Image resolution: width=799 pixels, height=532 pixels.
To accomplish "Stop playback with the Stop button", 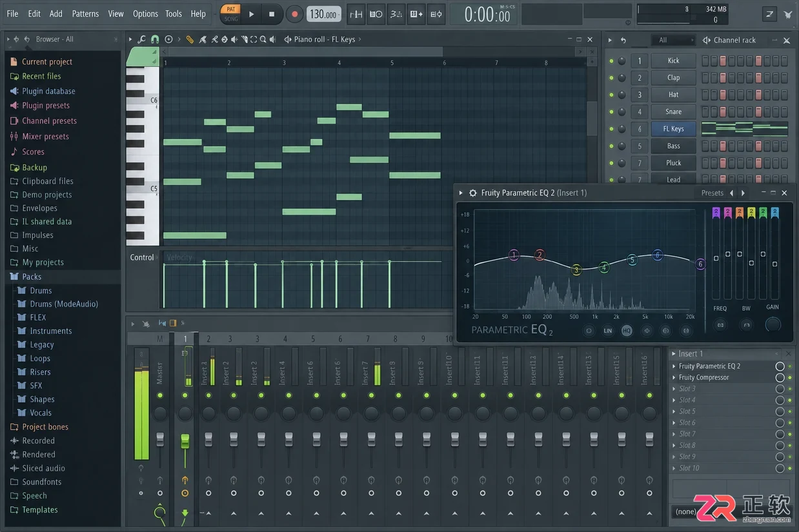I will (272, 14).
